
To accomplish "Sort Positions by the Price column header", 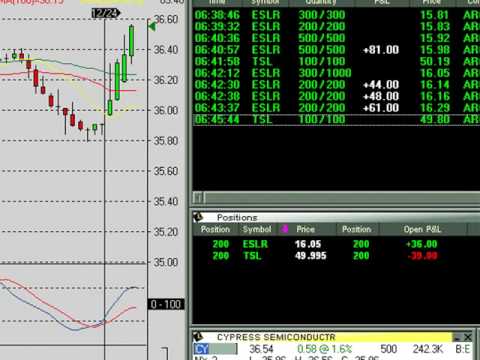I will [x=306, y=229].
